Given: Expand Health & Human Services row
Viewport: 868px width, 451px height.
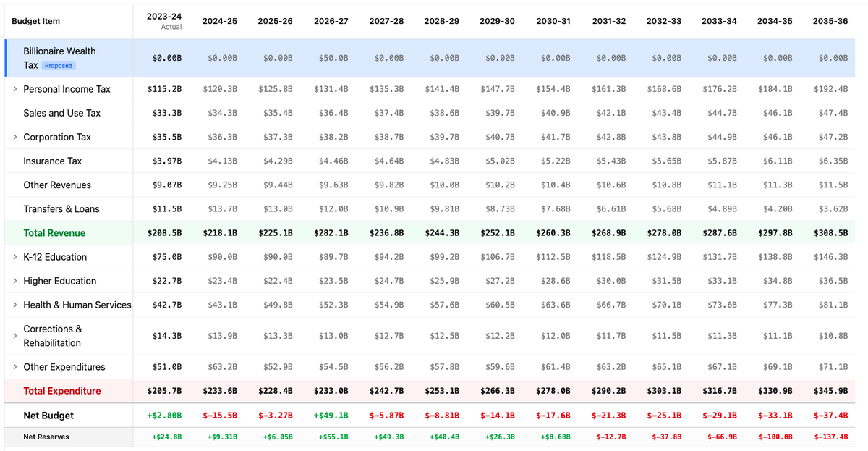Looking at the screenshot, I should point(14,305).
